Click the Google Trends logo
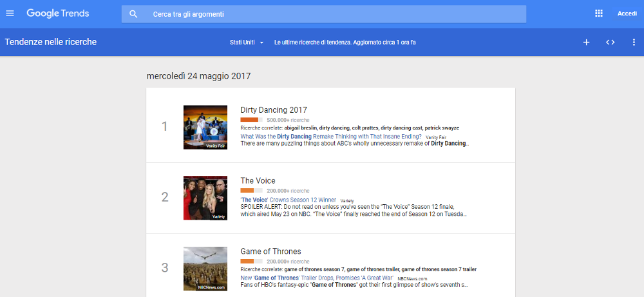Viewport: 644px width, 297px height. [58, 14]
